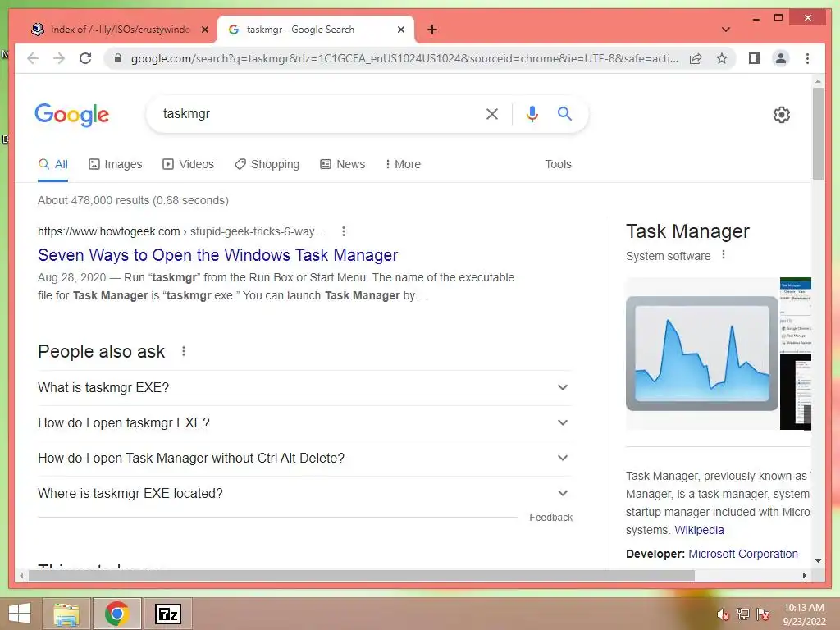Image resolution: width=840 pixels, height=630 pixels.
Task: Submit search with the magnifier icon
Action: coord(564,113)
